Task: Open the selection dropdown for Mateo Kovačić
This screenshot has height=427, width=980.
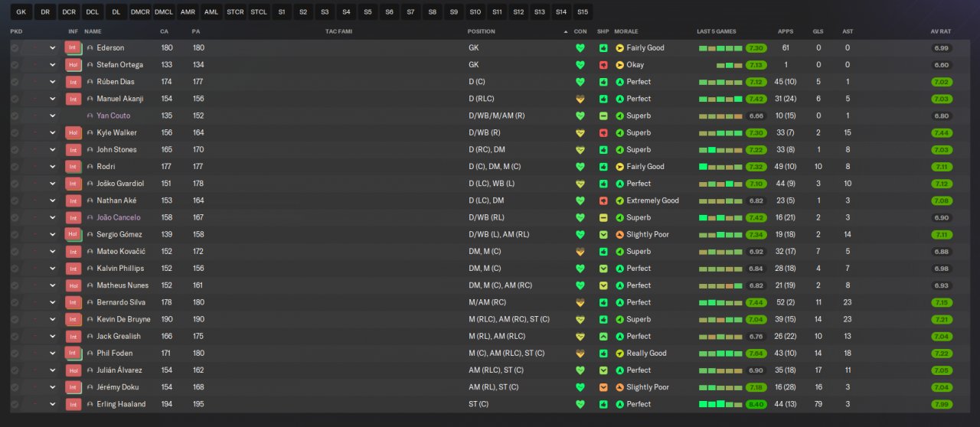Action: pyautogui.click(x=52, y=251)
